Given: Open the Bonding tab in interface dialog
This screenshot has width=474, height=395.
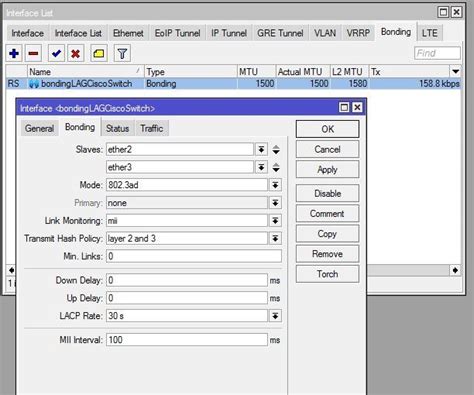Looking at the screenshot, I should 80,127.
